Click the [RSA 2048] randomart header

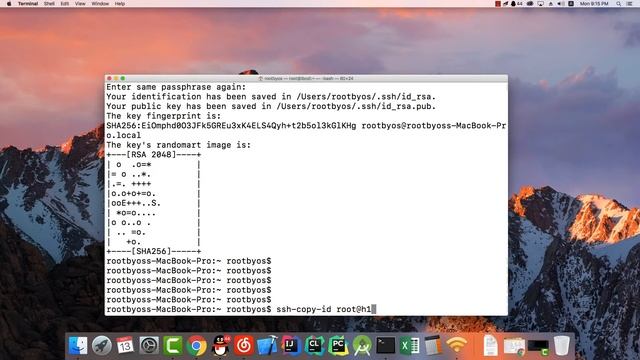154,155
